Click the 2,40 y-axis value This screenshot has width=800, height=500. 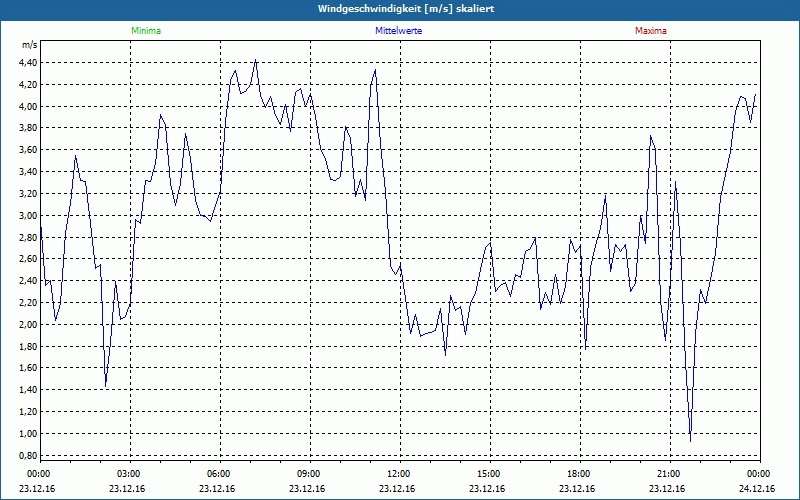click(x=29, y=281)
